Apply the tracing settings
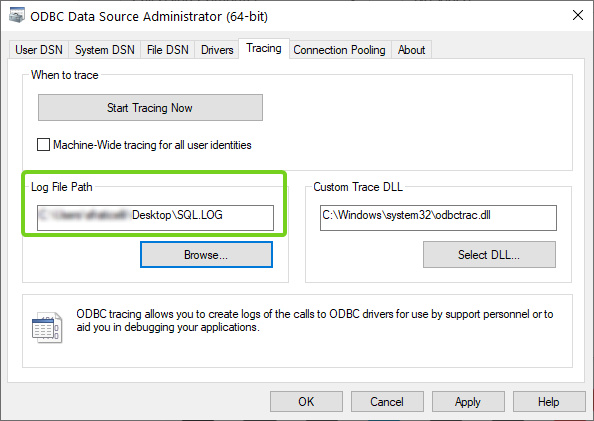The height and width of the screenshot is (421, 594). pos(468,401)
